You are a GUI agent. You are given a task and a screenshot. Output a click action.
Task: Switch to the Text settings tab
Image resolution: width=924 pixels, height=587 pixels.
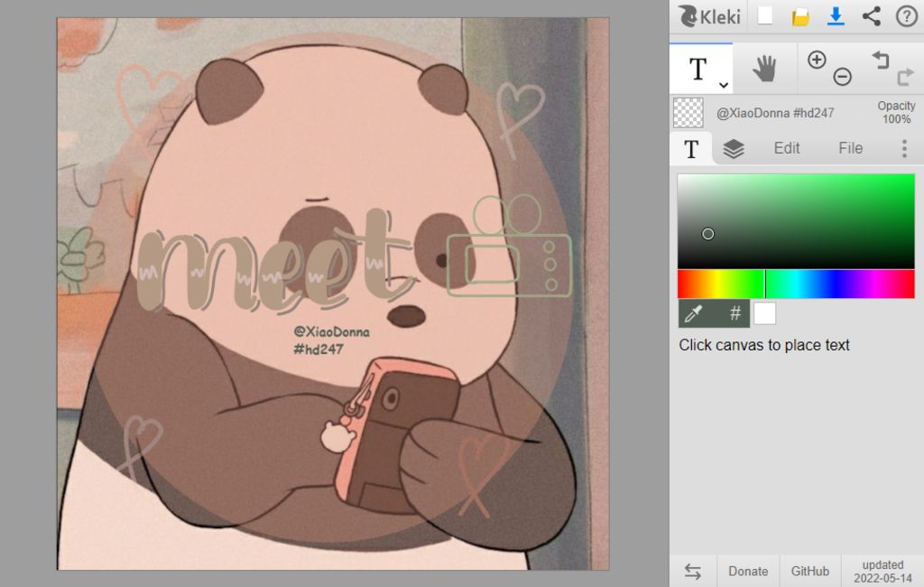(x=691, y=149)
